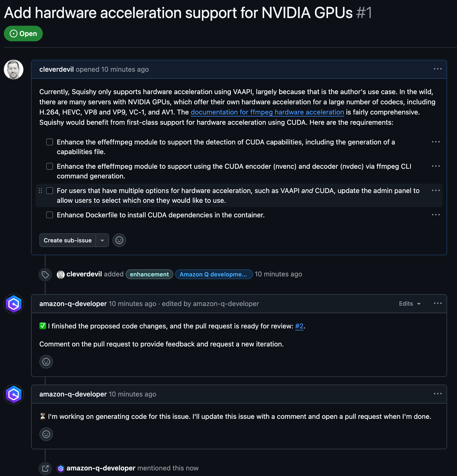Image resolution: width=457 pixels, height=476 pixels.
Task: Add reaction to the 'working on generating code' comment
Action: 46,434
